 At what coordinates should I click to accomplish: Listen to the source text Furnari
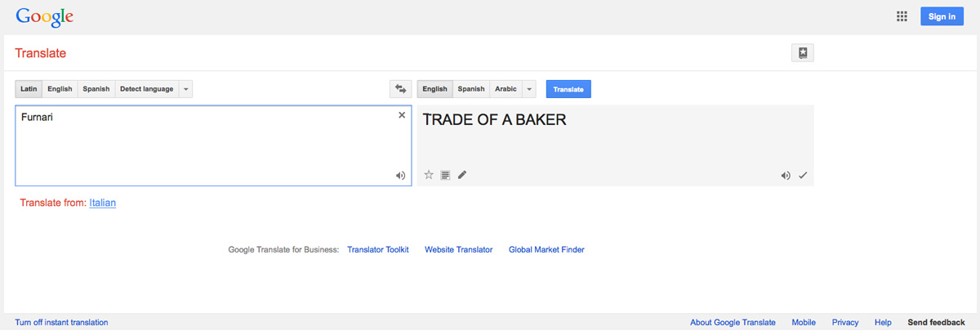pyautogui.click(x=400, y=176)
